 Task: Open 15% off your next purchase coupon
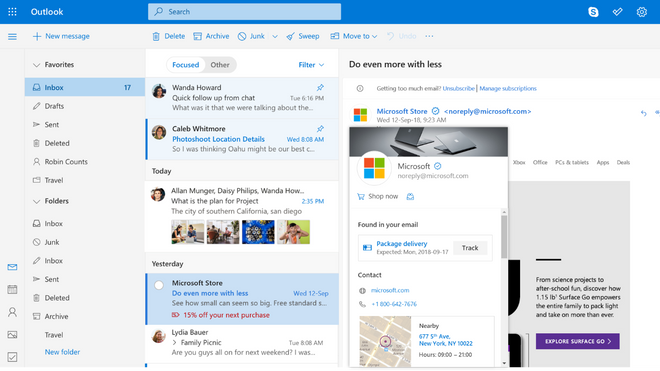pos(221,315)
